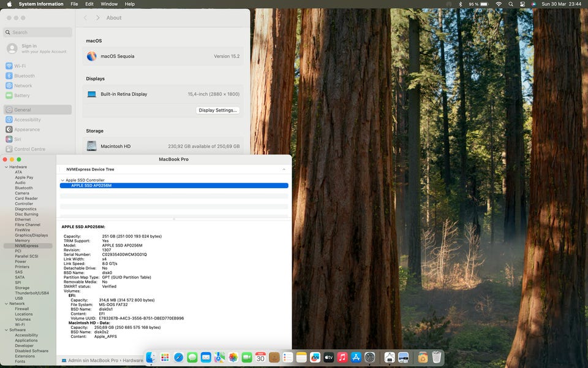
Task: Launch Safari from the Dock
Action: 178,357
